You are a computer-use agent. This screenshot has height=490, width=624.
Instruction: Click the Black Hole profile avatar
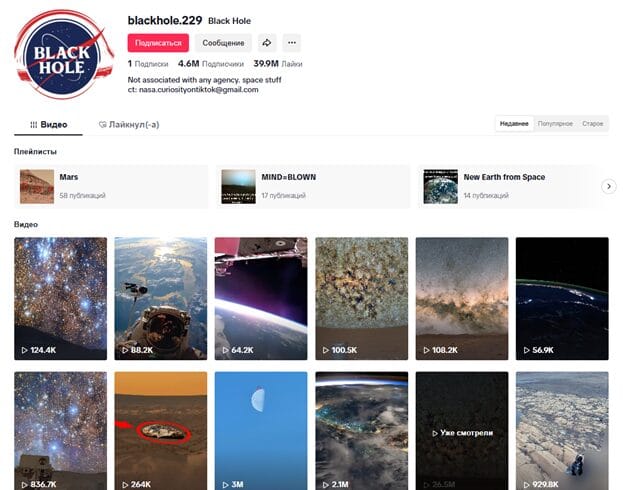click(x=64, y=55)
